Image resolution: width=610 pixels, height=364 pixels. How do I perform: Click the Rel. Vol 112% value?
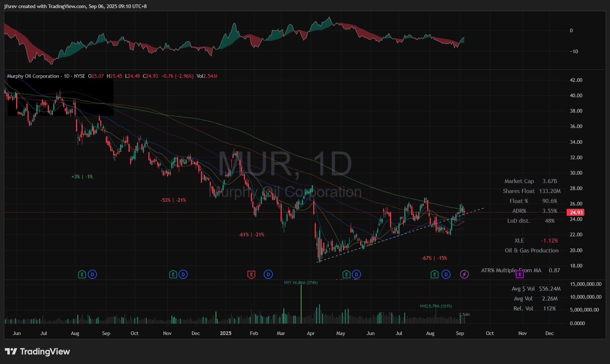[549, 309]
